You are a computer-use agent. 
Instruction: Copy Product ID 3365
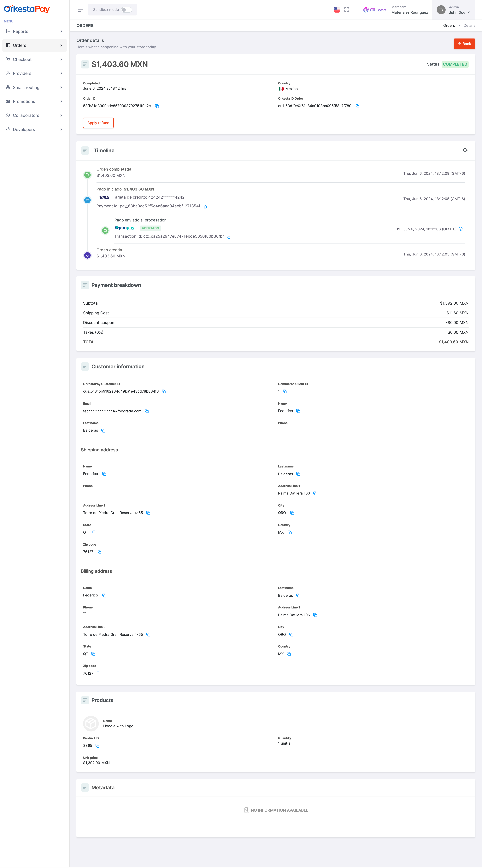[97, 746]
